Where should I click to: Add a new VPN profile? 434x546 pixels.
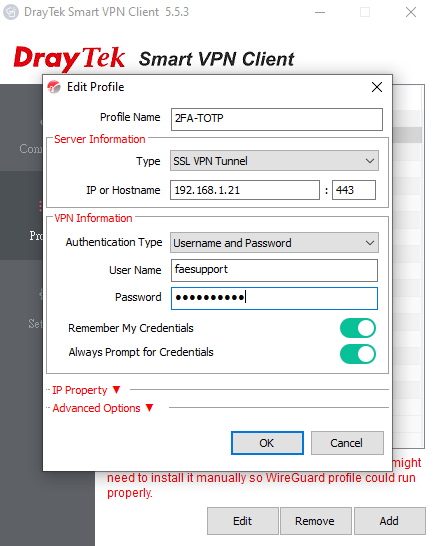click(x=389, y=521)
